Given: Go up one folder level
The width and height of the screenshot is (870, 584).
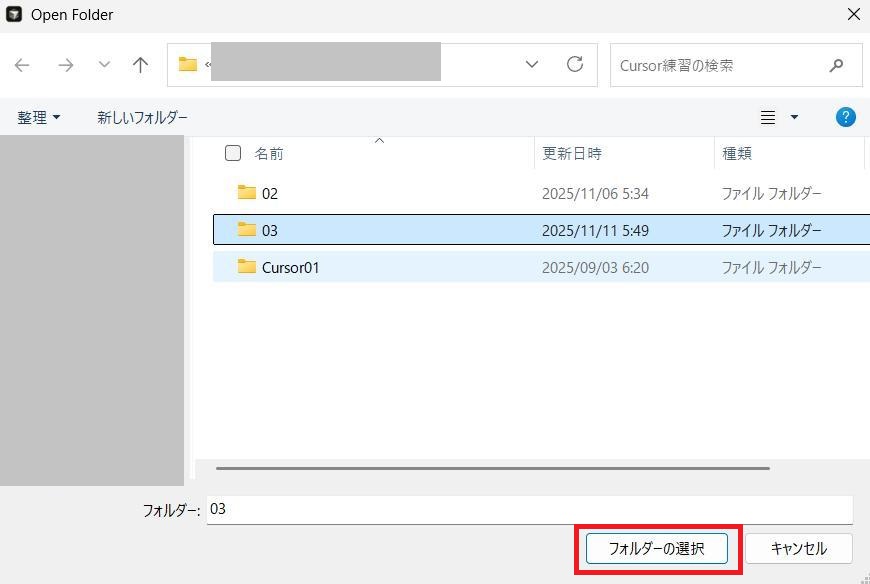Looking at the screenshot, I should pos(140,65).
